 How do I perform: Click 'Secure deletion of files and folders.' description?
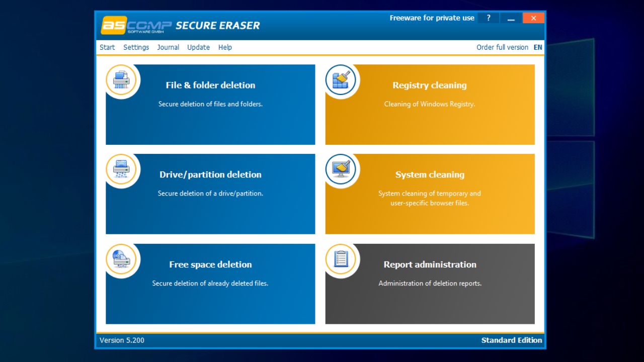[x=210, y=104]
